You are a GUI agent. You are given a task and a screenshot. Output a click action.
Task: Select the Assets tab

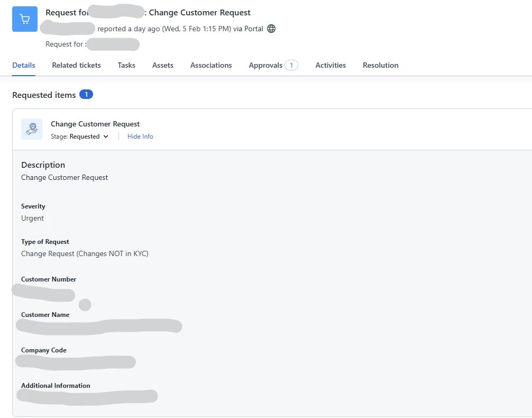[x=163, y=65]
